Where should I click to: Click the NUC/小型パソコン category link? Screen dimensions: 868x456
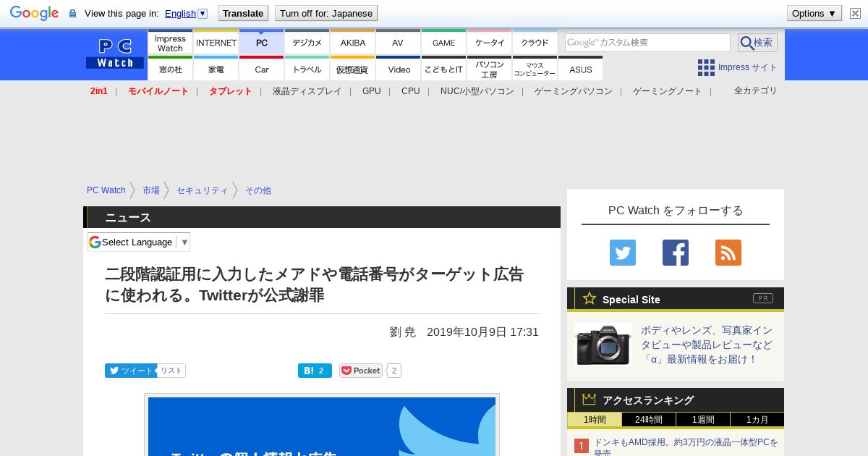[x=477, y=91]
